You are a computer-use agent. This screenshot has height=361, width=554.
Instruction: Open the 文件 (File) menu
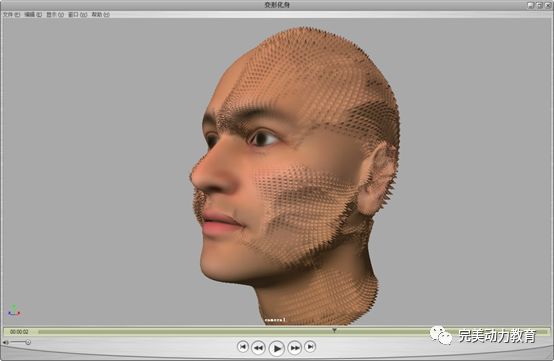(x=11, y=14)
